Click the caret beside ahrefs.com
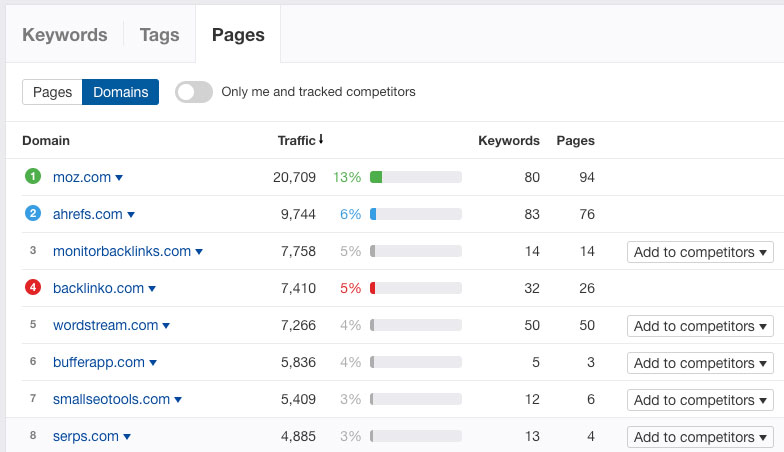The image size is (784, 452). pos(131,214)
